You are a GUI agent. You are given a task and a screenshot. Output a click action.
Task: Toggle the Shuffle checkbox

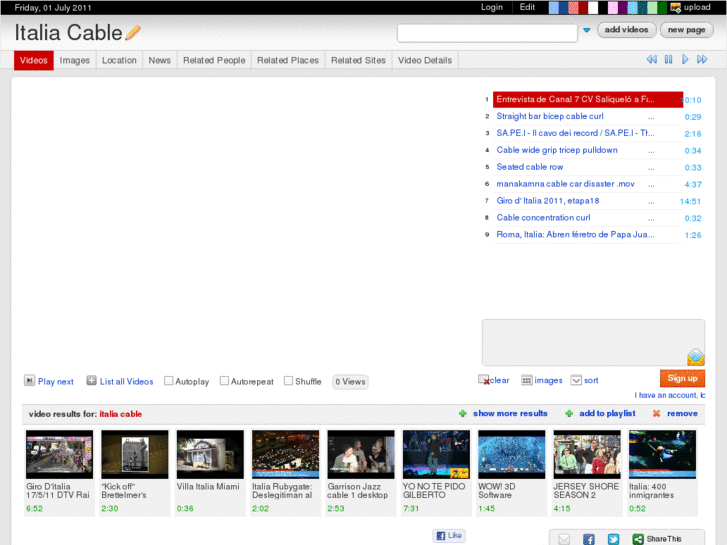pos(288,381)
